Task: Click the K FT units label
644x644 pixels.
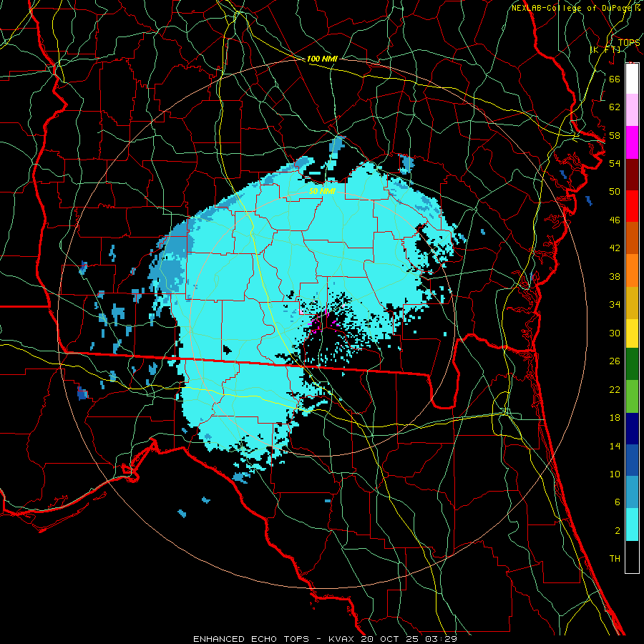Action: click(605, 49)
